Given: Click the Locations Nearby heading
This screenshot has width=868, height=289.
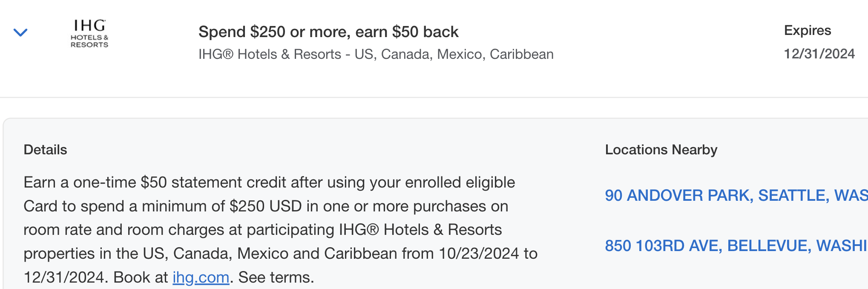Looking at the screenshot, I should click(x=661, y=150).
